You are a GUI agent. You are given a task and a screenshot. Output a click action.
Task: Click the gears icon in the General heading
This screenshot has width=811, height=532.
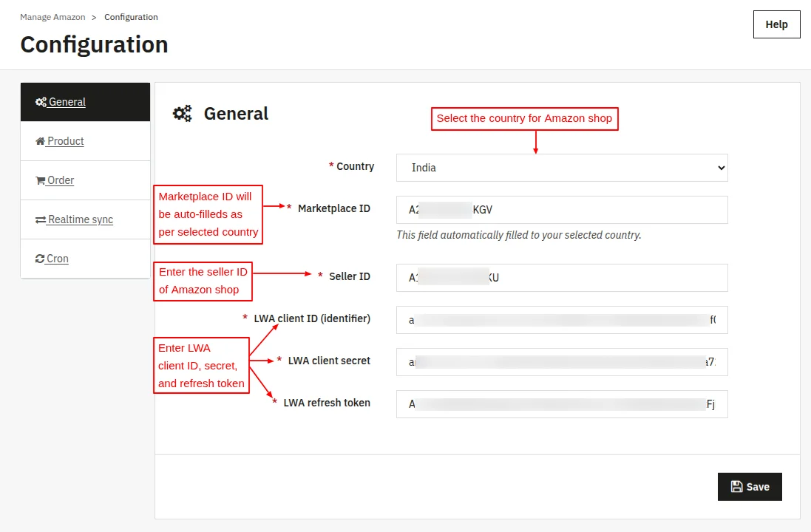(182, 114)
